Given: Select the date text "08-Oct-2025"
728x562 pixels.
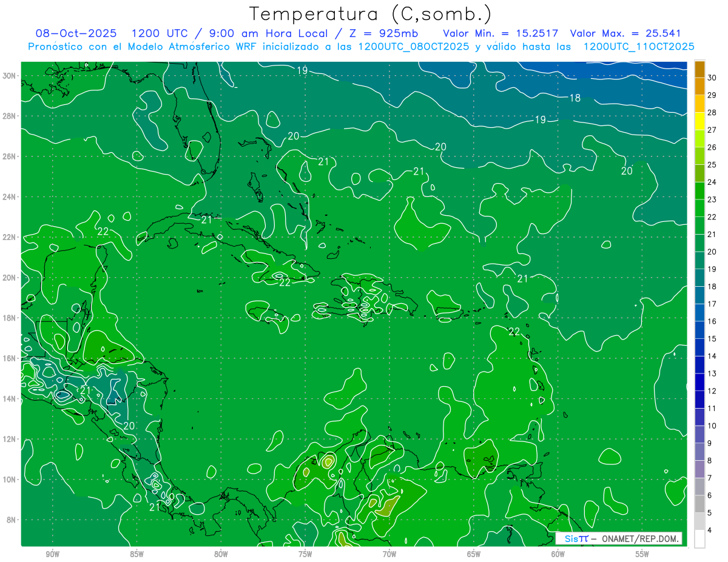Looking at the screenshot, I should [x=76, y=33].
